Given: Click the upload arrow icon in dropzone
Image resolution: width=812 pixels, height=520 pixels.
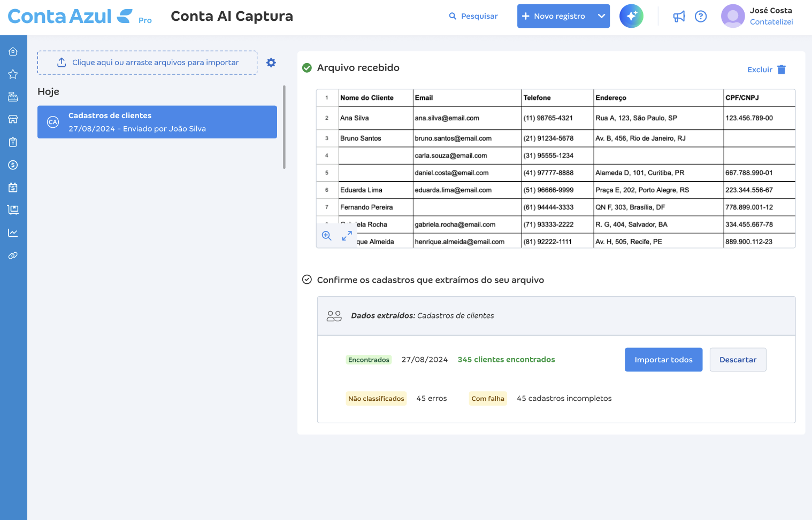Looking at the screenshot, I should click(x=62, y=63).
